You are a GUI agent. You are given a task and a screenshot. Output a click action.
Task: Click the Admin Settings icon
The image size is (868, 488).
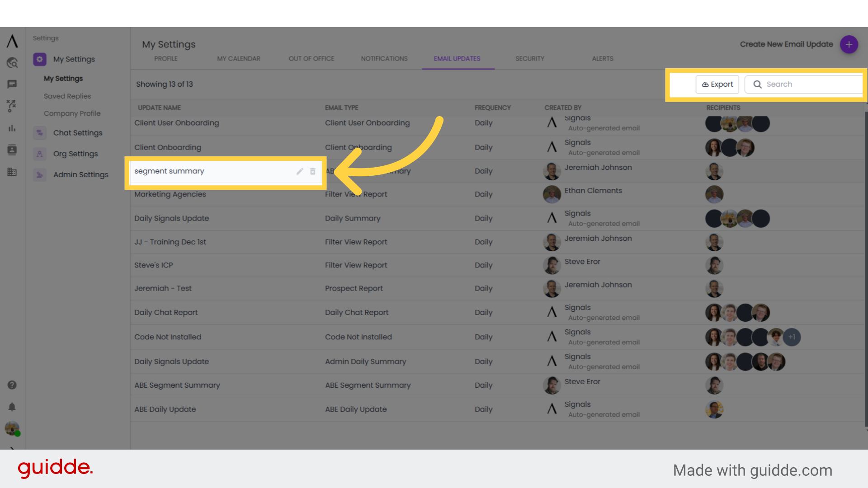click(40, 174)
